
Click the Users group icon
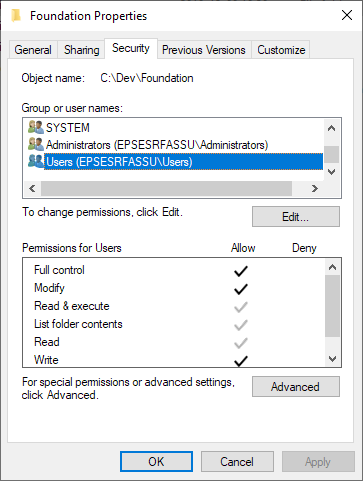pos(36,161)
